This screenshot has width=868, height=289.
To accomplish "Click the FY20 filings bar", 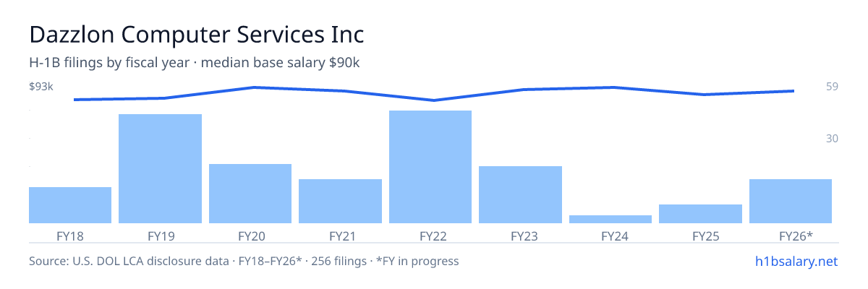I will (x=250, y=194).
